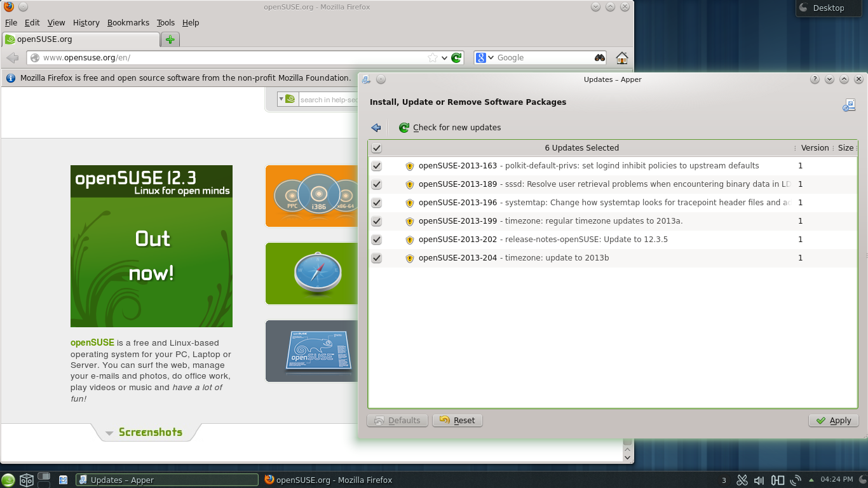
Task: Click Firefox home button
Action: coord(622,58)
